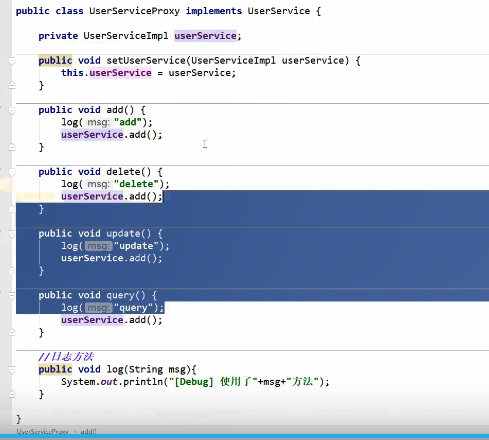Click userService.add() call inside add method

click(111, 135)
